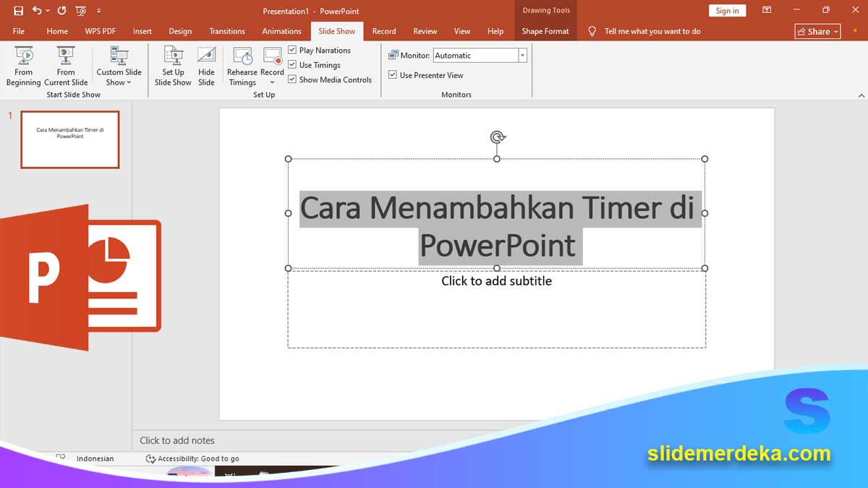Click the Coming Soon orange dot icon
This screenshot has height=488, width=868.
tap(855, 31)
